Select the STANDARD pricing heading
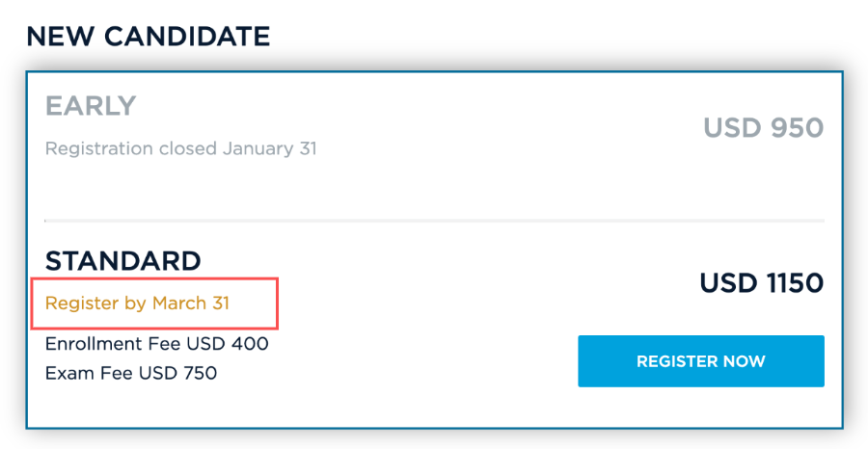 [122, 261]
